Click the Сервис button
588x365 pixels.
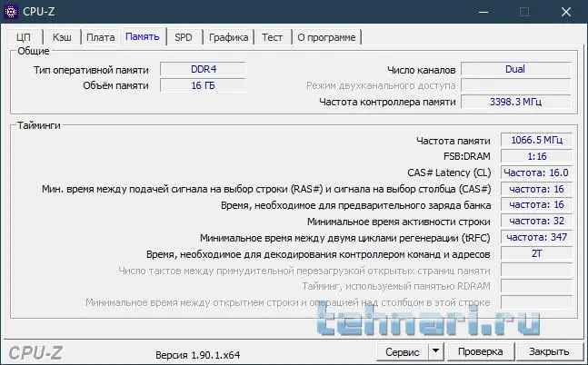pyautogui.click(x=403, y=351)
